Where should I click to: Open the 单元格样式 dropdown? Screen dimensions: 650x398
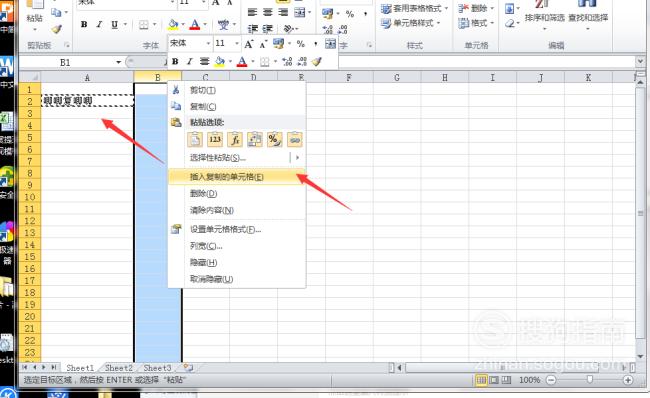click(x=438, y=23)
